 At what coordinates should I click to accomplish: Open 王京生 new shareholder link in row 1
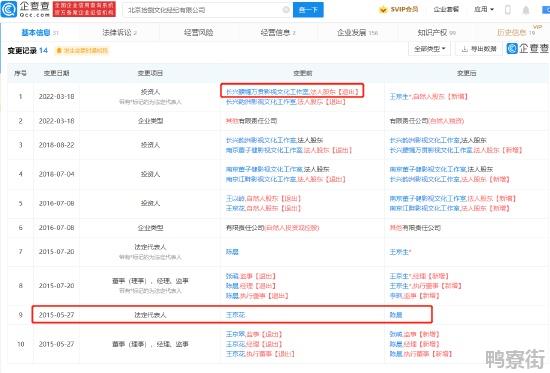tap(400, 96)
